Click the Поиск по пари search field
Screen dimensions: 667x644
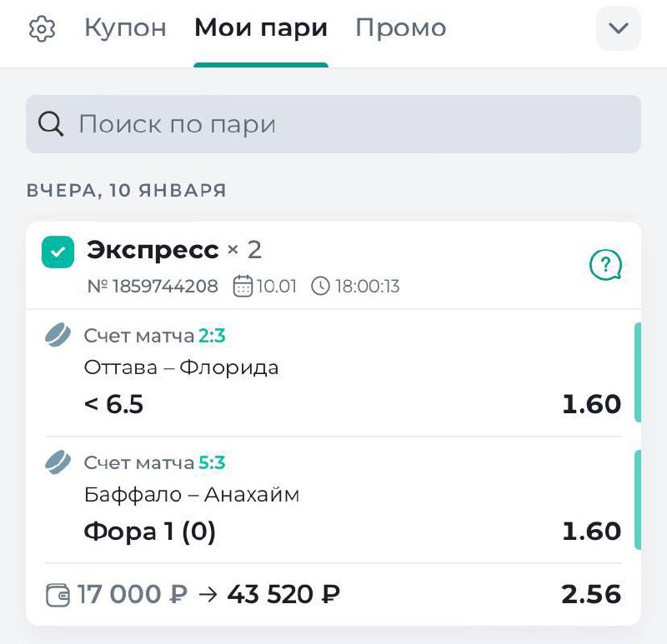point(350,124)
